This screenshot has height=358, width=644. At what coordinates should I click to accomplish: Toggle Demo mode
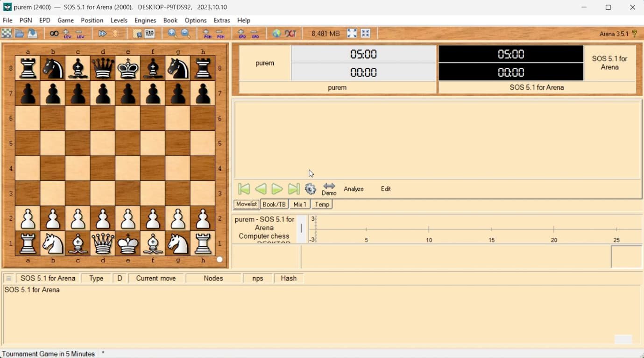(x=329, y=189)
